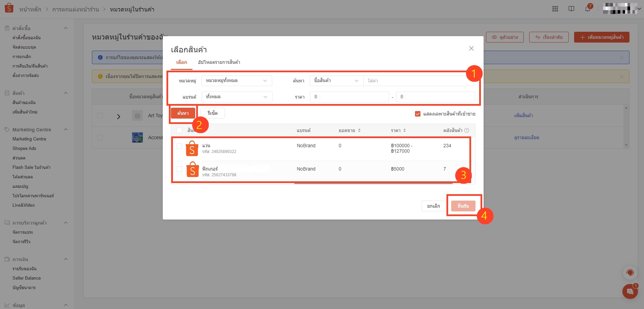Switch to the เลือก tab
644x309 pixels.
182,62
